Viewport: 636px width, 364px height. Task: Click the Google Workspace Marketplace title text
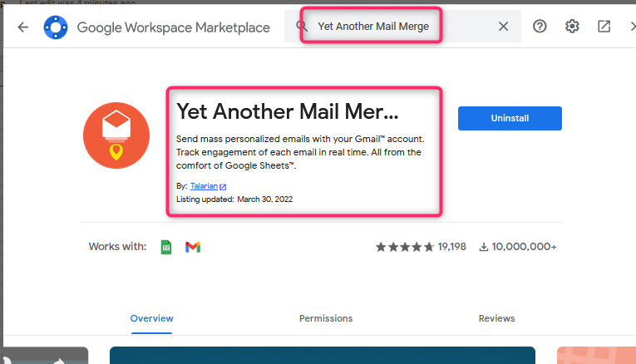pyautogui.click(x=174, y=27)
